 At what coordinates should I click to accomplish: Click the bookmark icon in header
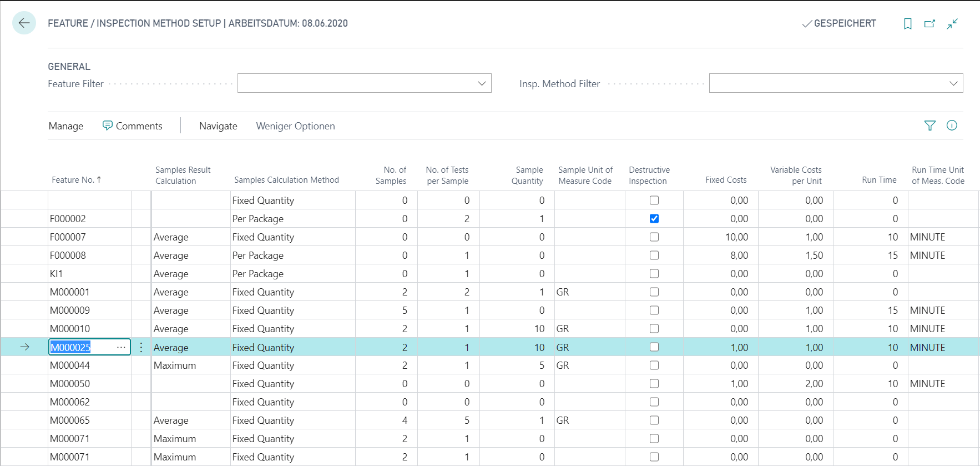908,23
